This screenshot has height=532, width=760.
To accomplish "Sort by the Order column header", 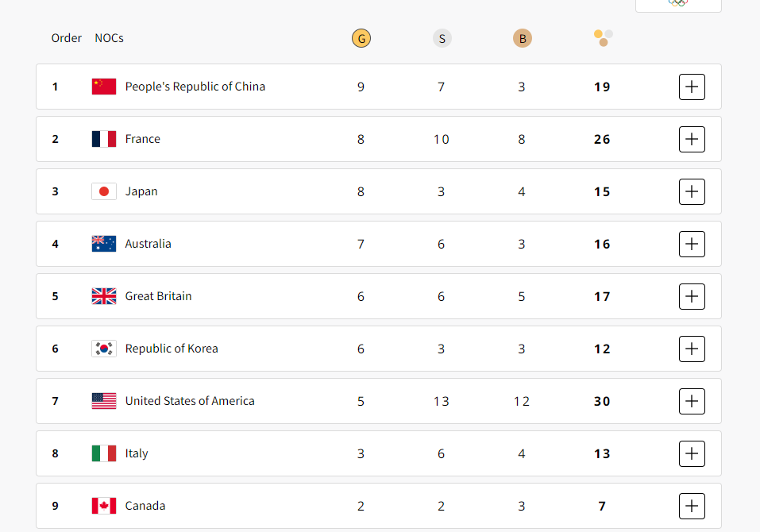I will tap(67, 38).
